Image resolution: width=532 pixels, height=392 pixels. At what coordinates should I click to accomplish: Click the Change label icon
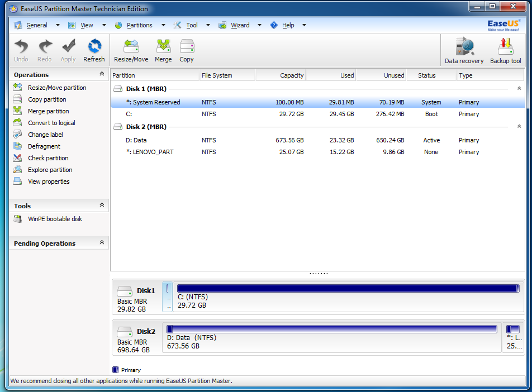tap(17, 134)
